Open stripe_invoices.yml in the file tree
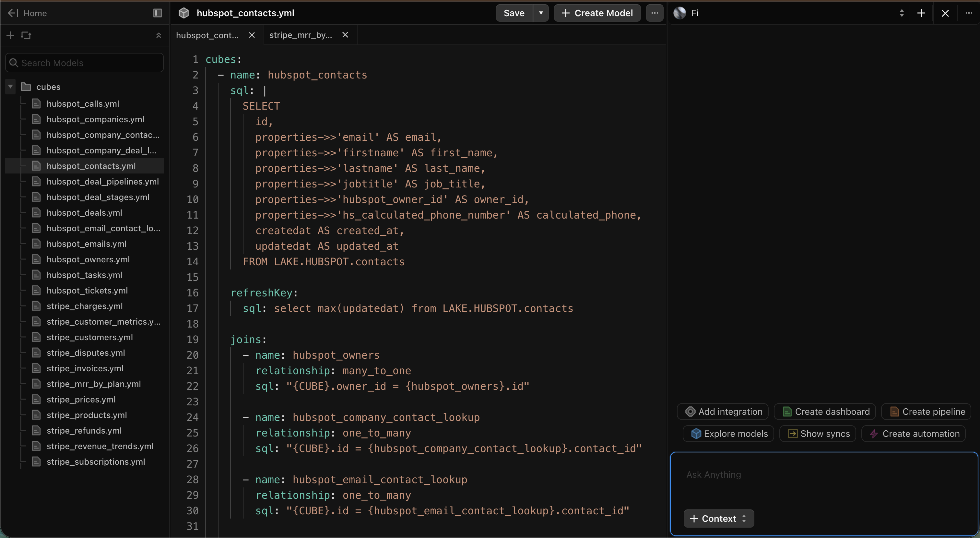Screen dimensions: 980x538 (85, 368)
